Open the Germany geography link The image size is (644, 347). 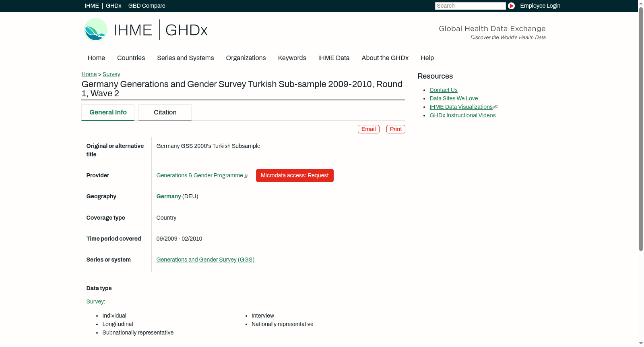(169, 196)
